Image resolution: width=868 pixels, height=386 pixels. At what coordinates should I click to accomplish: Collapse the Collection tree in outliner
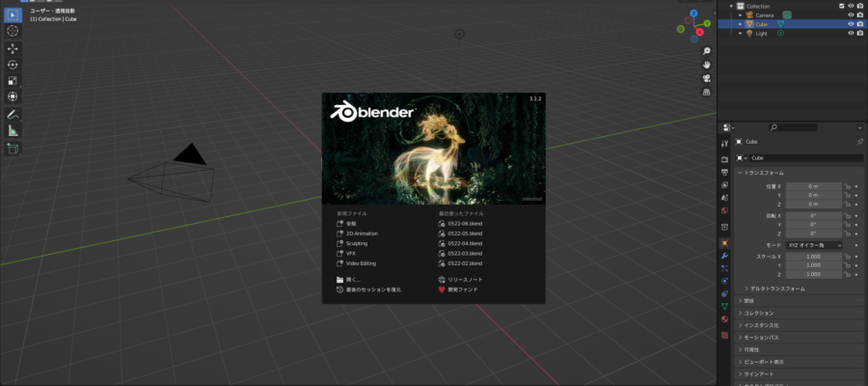(x=731, y=6)
